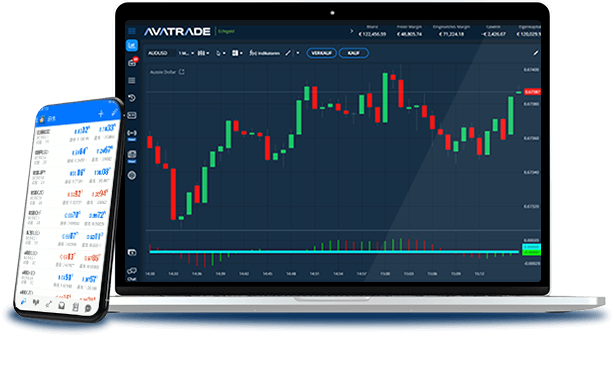The width and height of the screenshot is (614, 390).
Task: Open the Indikatoren menu
Action: click(x=265, y=53)
